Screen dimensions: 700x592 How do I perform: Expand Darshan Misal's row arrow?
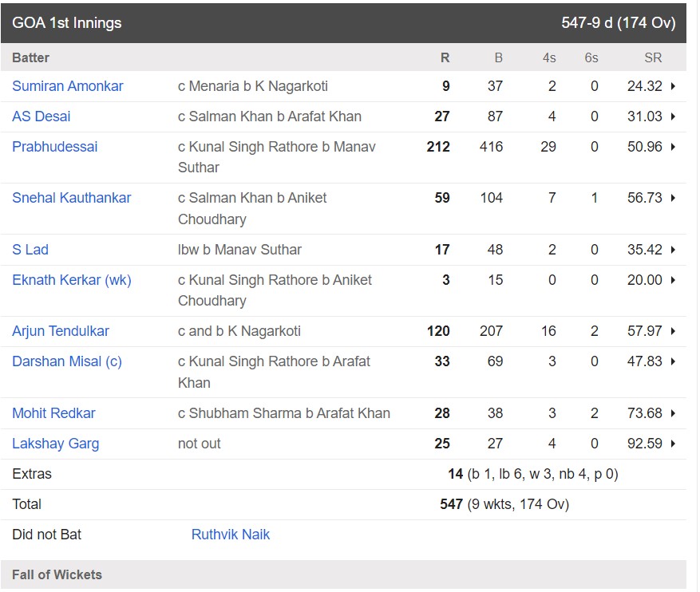673,361
